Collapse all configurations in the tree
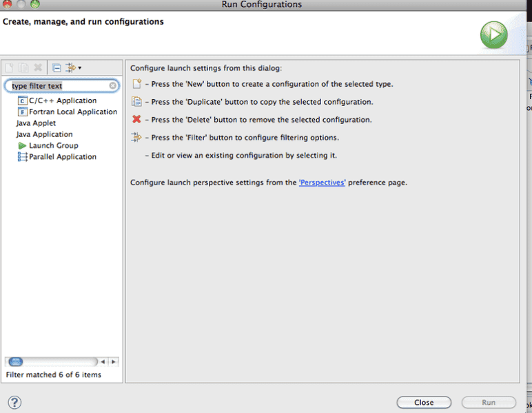This screenshot has height=413, width=532. pyautogui.click(x=57, y=67)
